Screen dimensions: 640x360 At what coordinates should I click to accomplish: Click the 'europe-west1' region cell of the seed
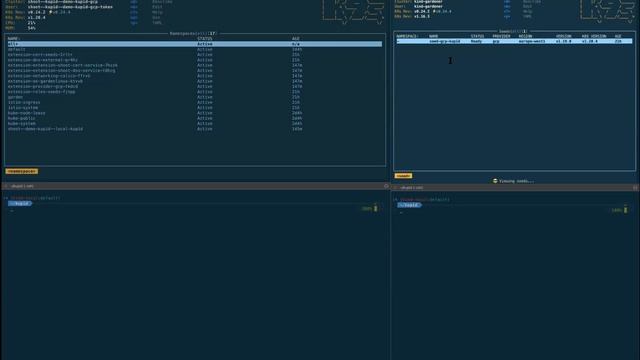click(531, 41)
